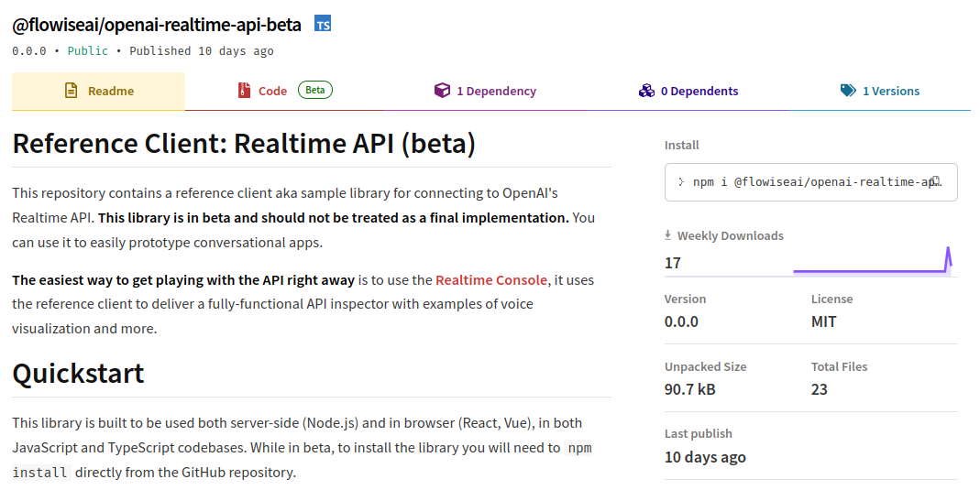Select the npm install command text field

807,182
